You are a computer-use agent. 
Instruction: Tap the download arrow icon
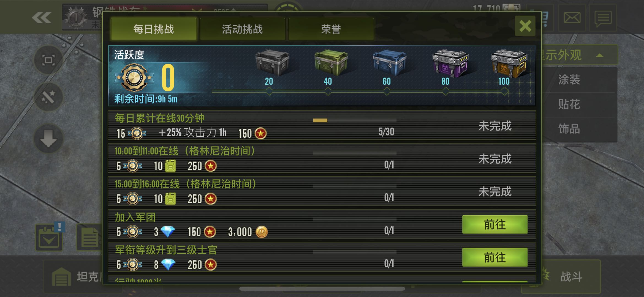pyautogui.click(x=48, y=139)
